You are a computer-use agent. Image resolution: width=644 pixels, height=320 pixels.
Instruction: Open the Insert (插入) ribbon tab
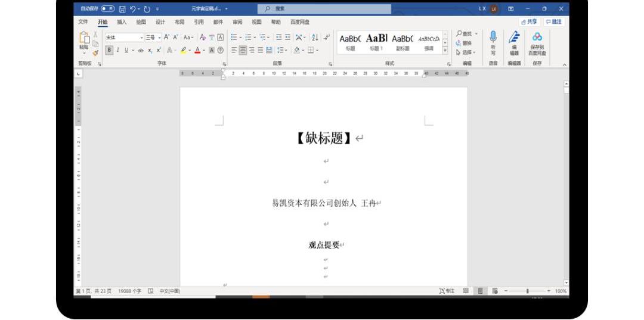click(122, 22)
